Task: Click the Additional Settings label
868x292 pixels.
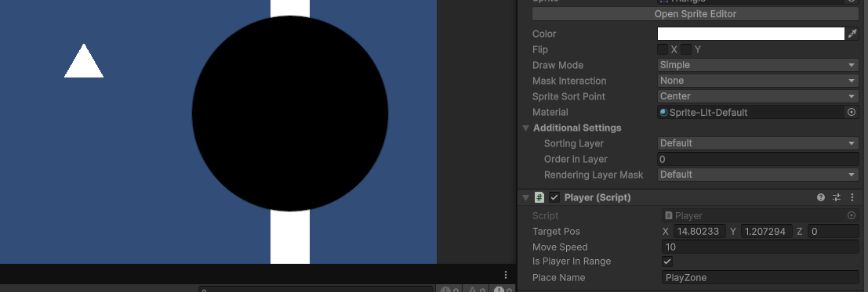Action: click(577, 128)
